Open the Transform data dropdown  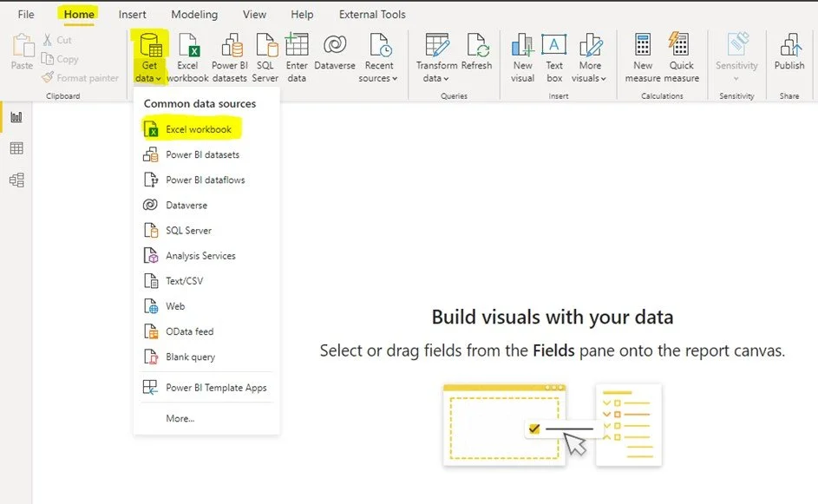[x=436, y=57]
